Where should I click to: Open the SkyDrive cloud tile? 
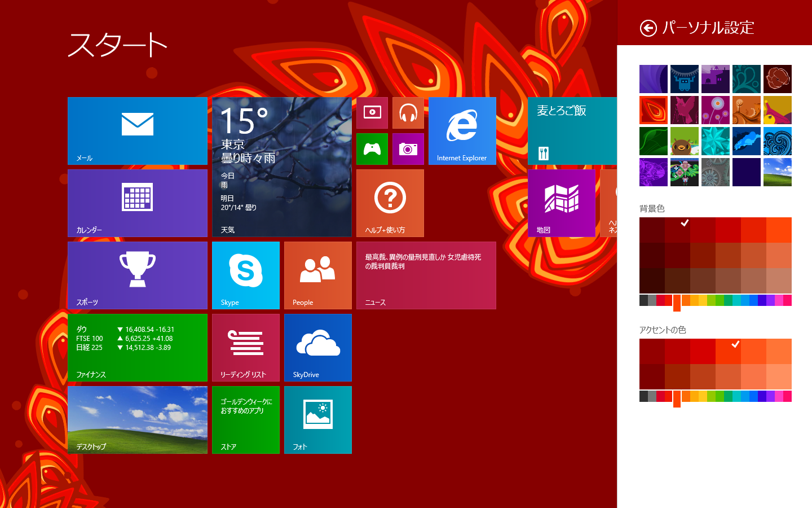point(318,348)
